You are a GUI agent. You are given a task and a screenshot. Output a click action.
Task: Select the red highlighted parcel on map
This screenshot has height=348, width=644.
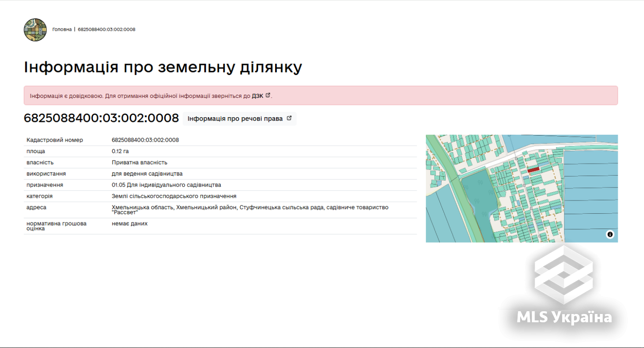[533, 170]
